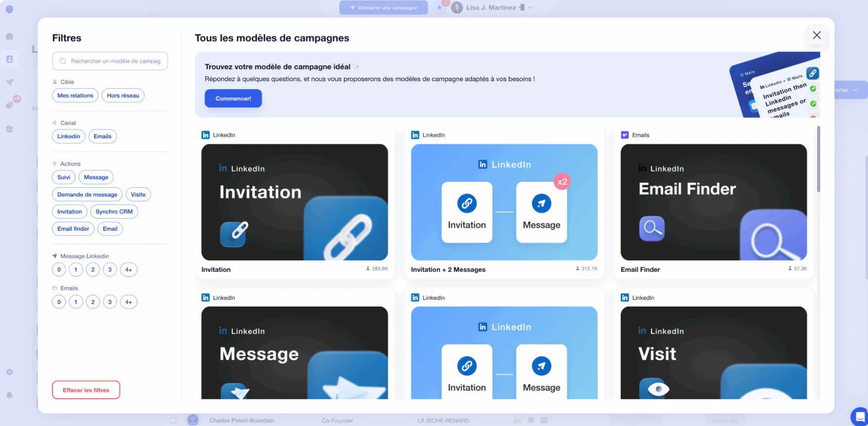Select the Email action filter chip
Image resolution: width=868 pixels, height=426 pixels.
tap(110, 229)
